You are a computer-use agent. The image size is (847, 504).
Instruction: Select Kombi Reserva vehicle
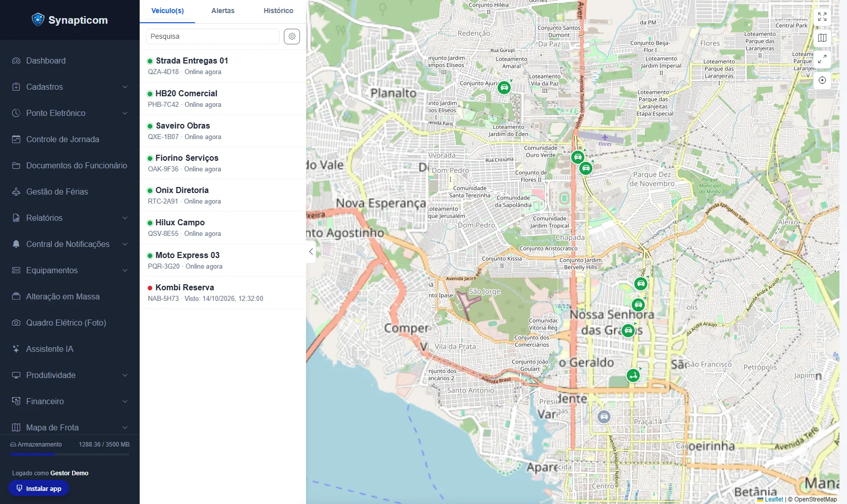[x=223, y=293]
